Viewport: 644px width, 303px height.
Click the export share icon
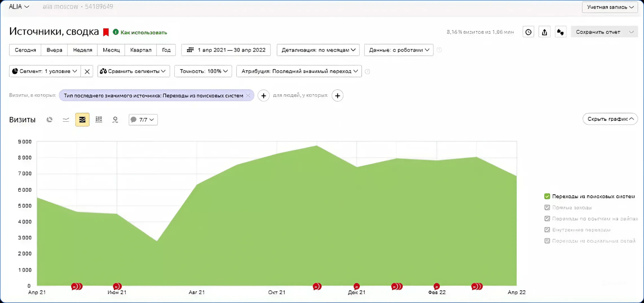coord(544,32)
